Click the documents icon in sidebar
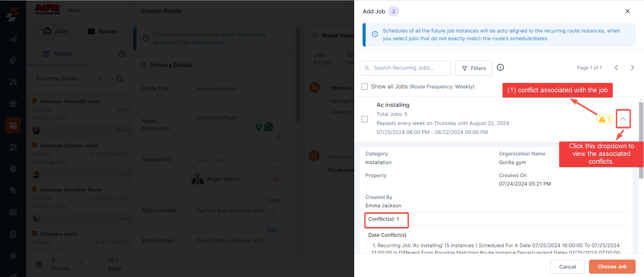Image resolution: width=644 pixels, height=277 pixels. pyautogui.click(x=13, y=256)
